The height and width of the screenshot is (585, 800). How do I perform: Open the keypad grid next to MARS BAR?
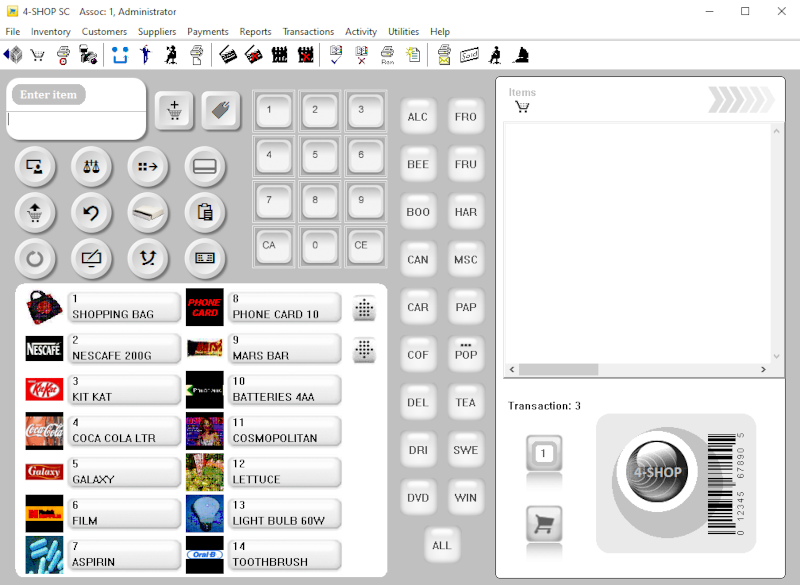click(x=364, y=350)
